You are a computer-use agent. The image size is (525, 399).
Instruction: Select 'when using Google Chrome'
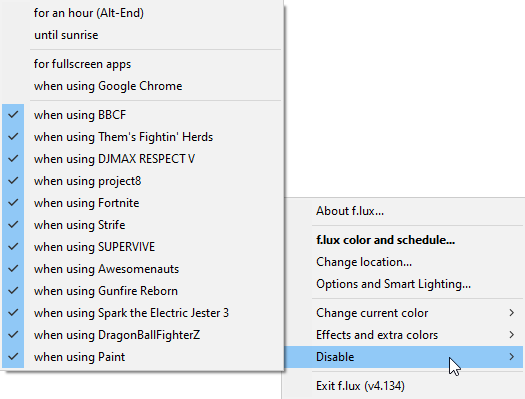click(x=142, y=86)
